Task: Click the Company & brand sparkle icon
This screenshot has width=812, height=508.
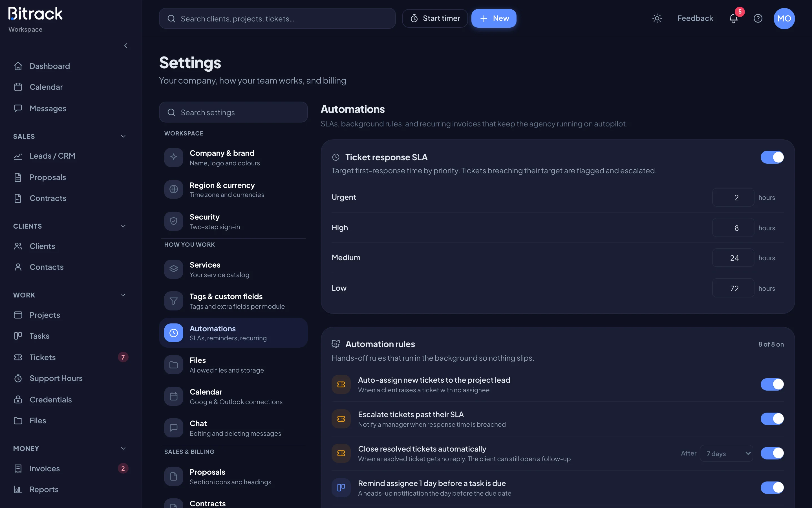Action: [173, 157]
